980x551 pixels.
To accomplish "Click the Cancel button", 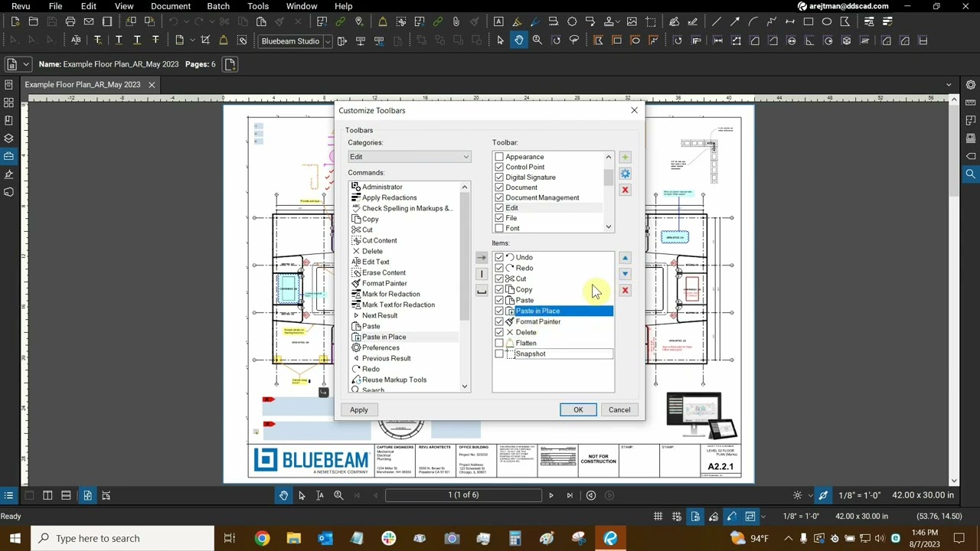I will pos(619,409).
